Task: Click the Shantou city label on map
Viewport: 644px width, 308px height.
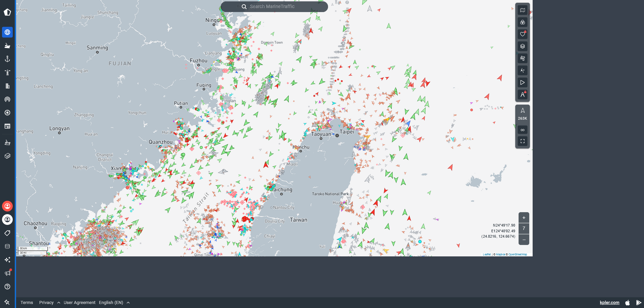Action: click(39, 243)
